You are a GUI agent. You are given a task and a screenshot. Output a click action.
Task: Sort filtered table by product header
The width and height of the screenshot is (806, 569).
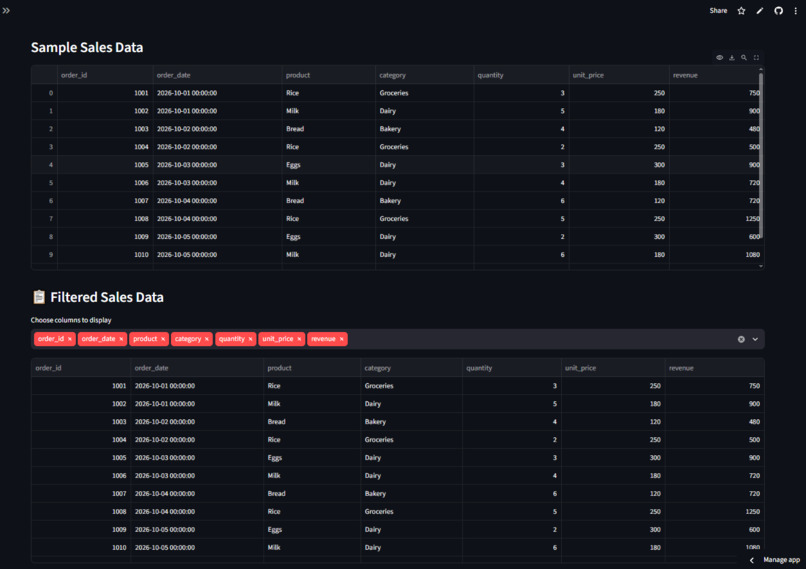point(312,368)
